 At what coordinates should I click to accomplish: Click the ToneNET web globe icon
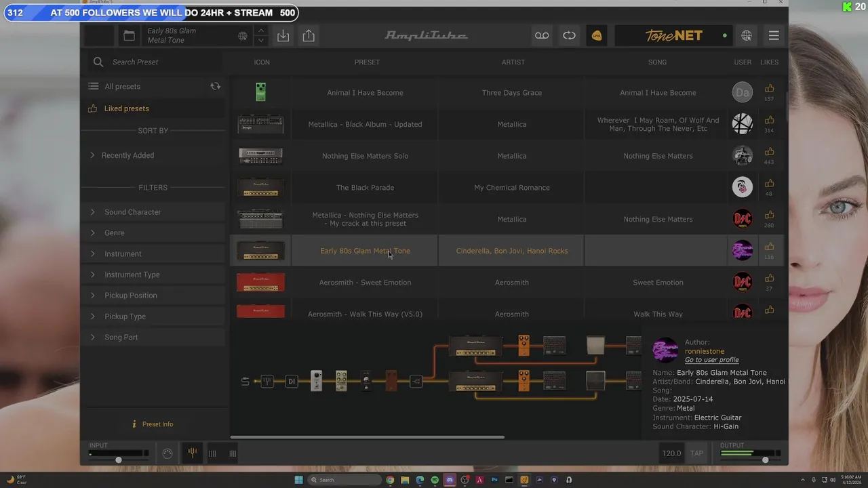pyautogui.click(x=747, y=36)
